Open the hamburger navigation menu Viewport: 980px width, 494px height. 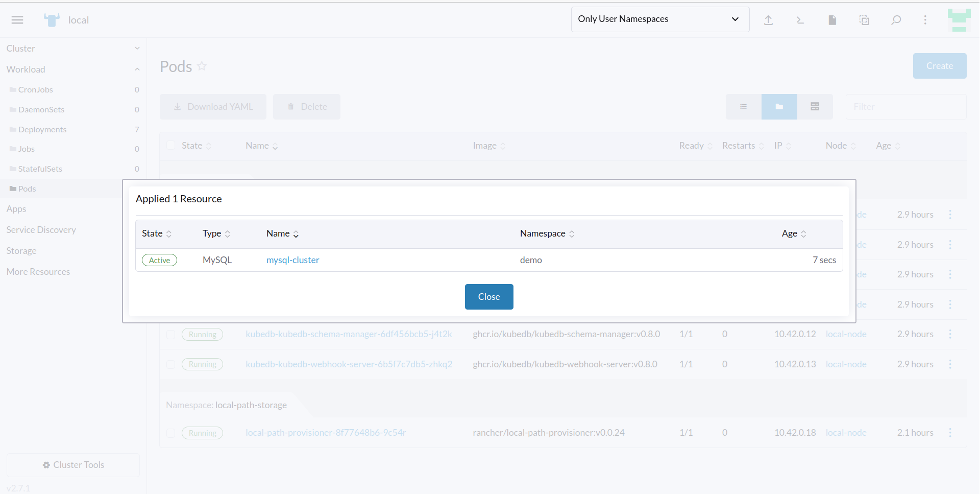coord(17,20)
